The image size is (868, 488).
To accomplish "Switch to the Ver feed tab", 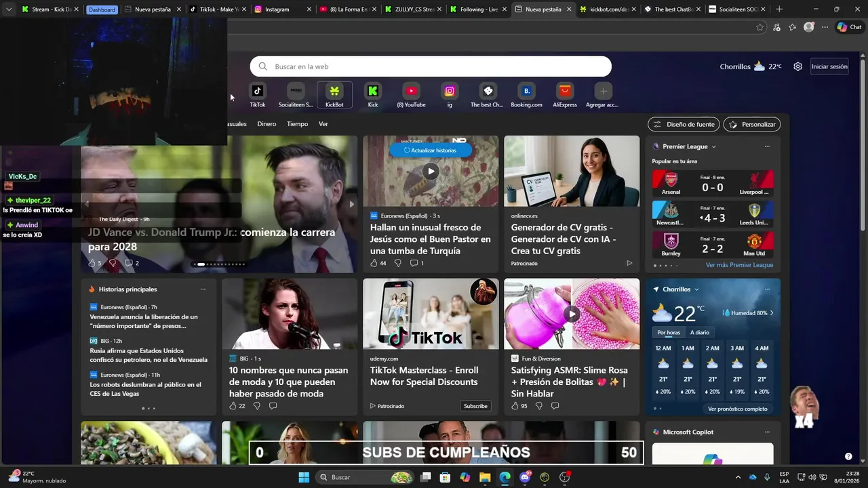I will coord(323,124).
